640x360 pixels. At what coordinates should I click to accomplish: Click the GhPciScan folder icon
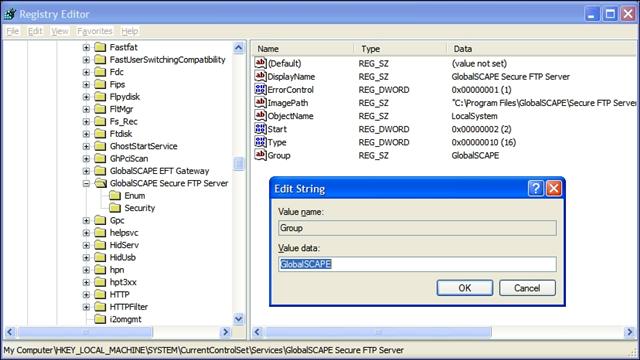[x=100, y=158]
